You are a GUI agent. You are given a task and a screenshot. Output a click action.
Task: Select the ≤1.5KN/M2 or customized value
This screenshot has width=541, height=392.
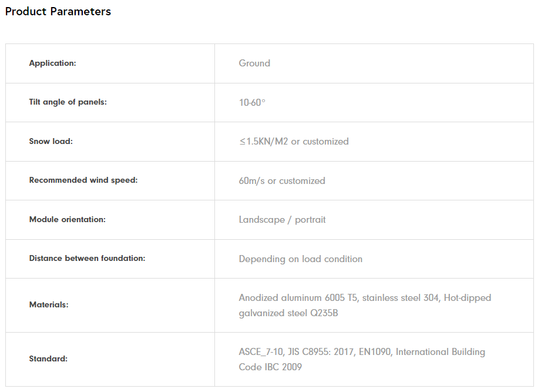click(x=294, y=141)
